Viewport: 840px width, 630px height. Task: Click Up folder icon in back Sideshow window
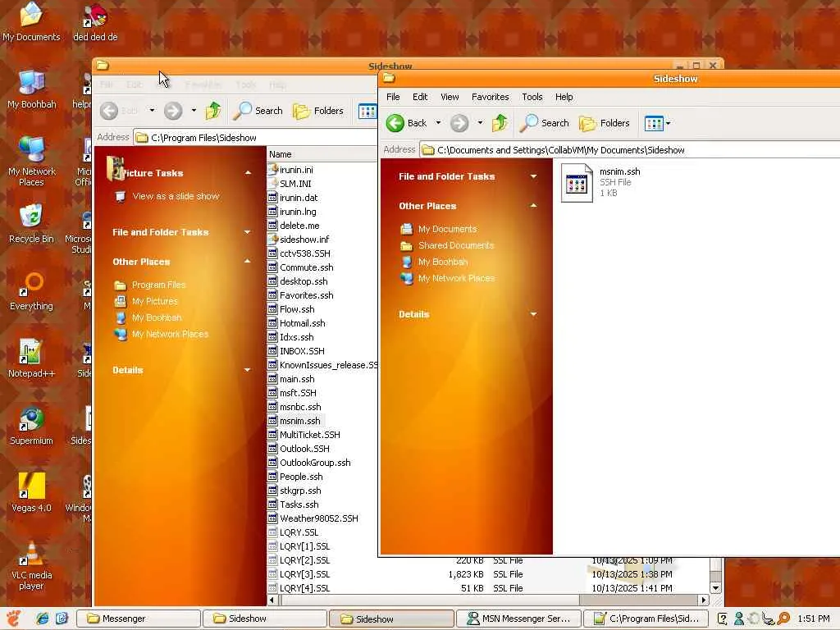point(213,111)
